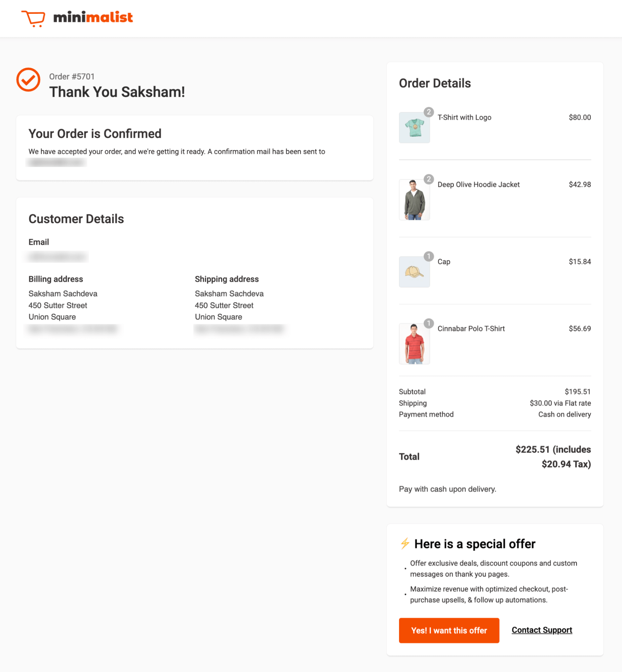Open the Cap product thumbnail

coord(414,272)
